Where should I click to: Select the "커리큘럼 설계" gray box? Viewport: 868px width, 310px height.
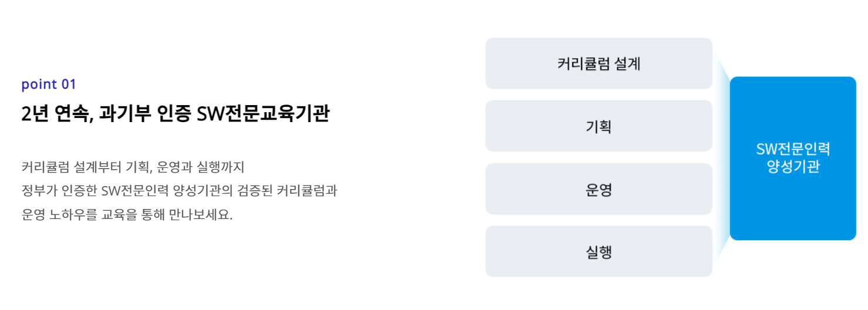point(599,63)
